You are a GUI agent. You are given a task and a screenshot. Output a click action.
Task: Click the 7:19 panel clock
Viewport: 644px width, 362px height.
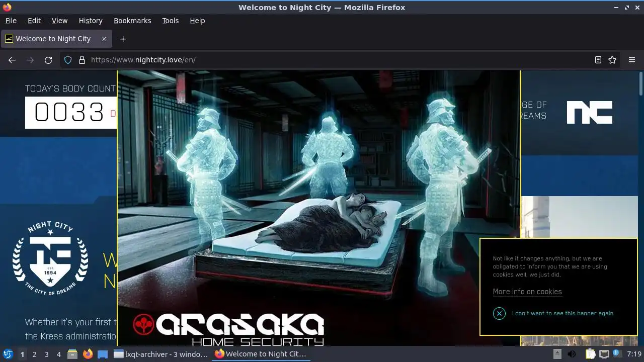(634, 354)
